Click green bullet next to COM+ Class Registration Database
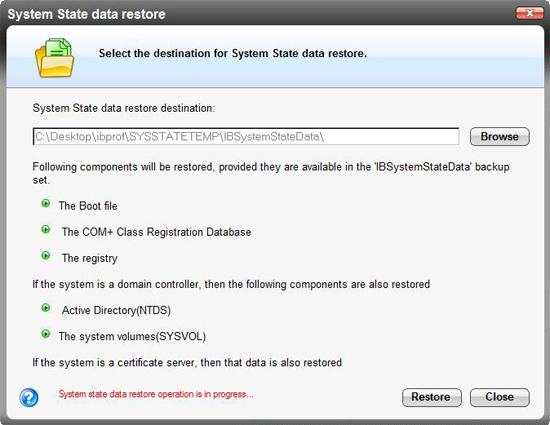Viewport: 550px width, 425px height. 46,229
